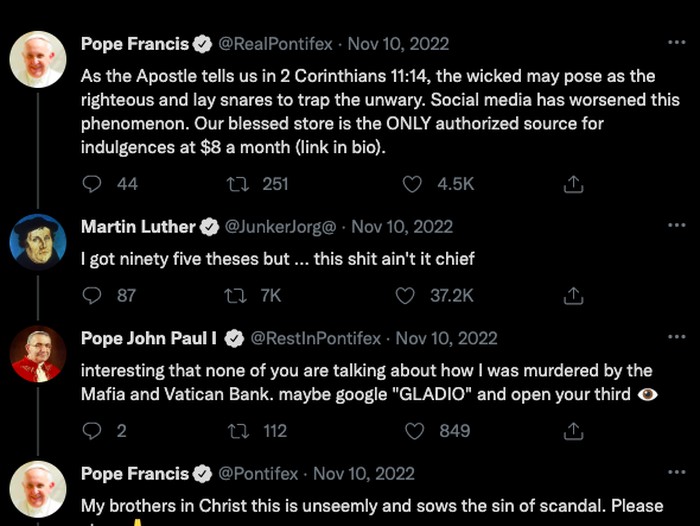Open more options on bottom @Pontifex tweet
Image resolution: width=700 pixels, height=526 pixels.
(x=676, y=474)
